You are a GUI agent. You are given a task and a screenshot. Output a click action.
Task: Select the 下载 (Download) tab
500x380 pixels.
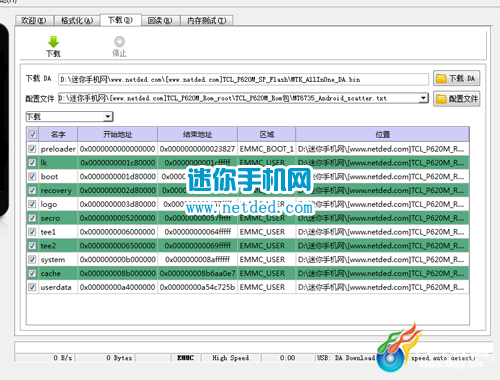coord(121,20)
